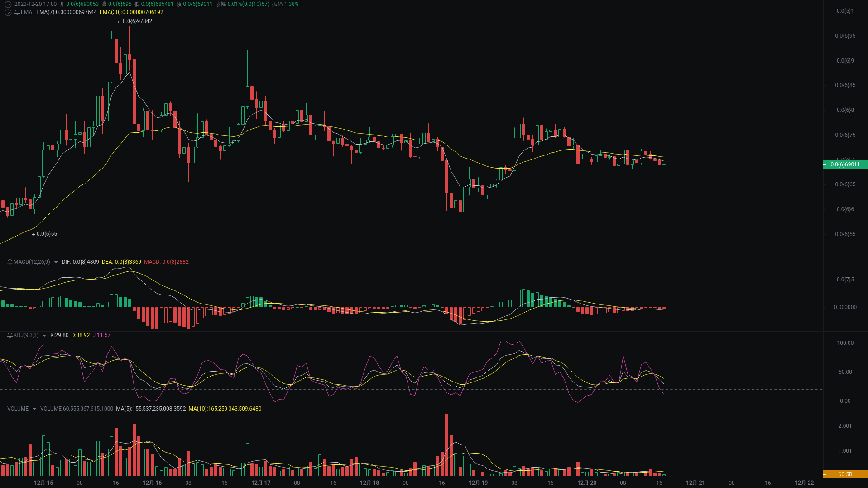This screenshot has height=488, width=868.
Task: Click the 50.00 KDJ axis label
Action: (x=845, y=372)
